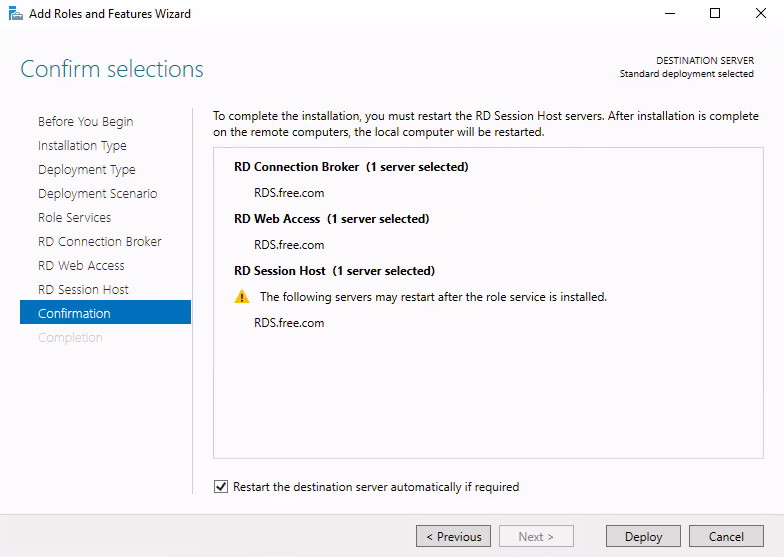Maximize the wizard window
Viewport: 784px width, 557px height.
(715, 14)
